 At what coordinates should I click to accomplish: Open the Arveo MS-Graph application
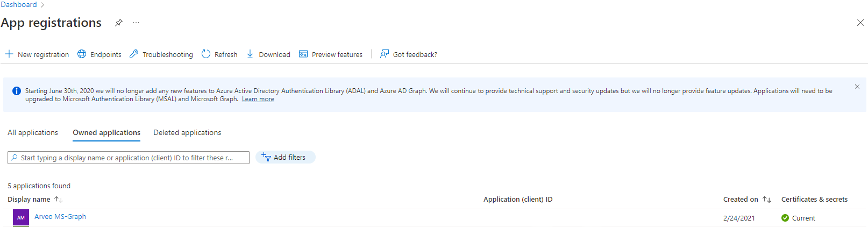click(60, 217)
